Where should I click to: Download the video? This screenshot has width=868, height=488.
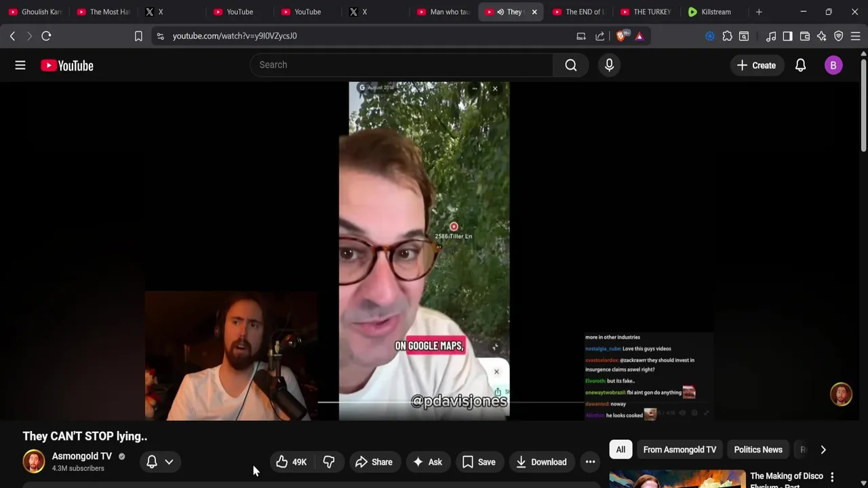click(x=541, y=462)
